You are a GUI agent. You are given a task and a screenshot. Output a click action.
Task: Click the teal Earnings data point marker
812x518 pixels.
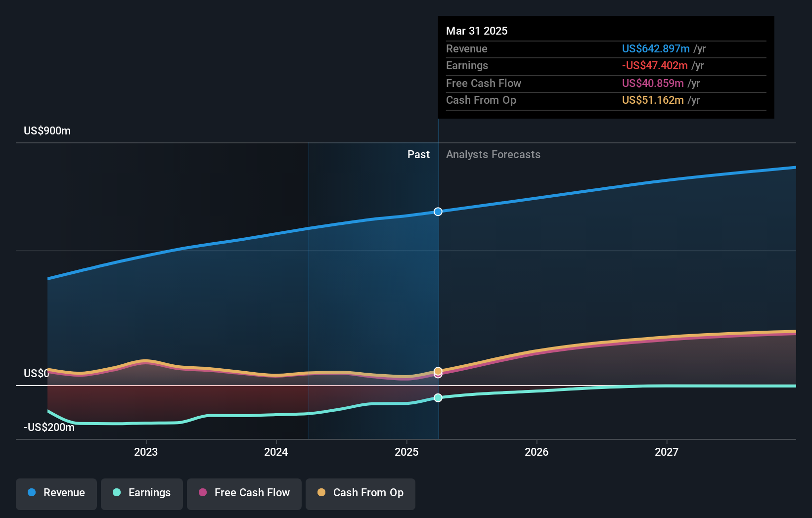click(x=438, y=398)
